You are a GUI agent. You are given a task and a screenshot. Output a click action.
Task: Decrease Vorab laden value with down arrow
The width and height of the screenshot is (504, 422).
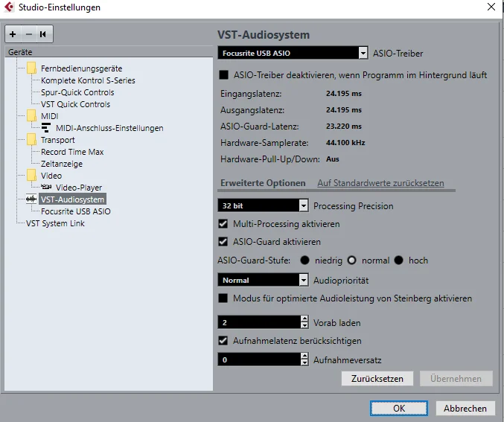[304, 325]
